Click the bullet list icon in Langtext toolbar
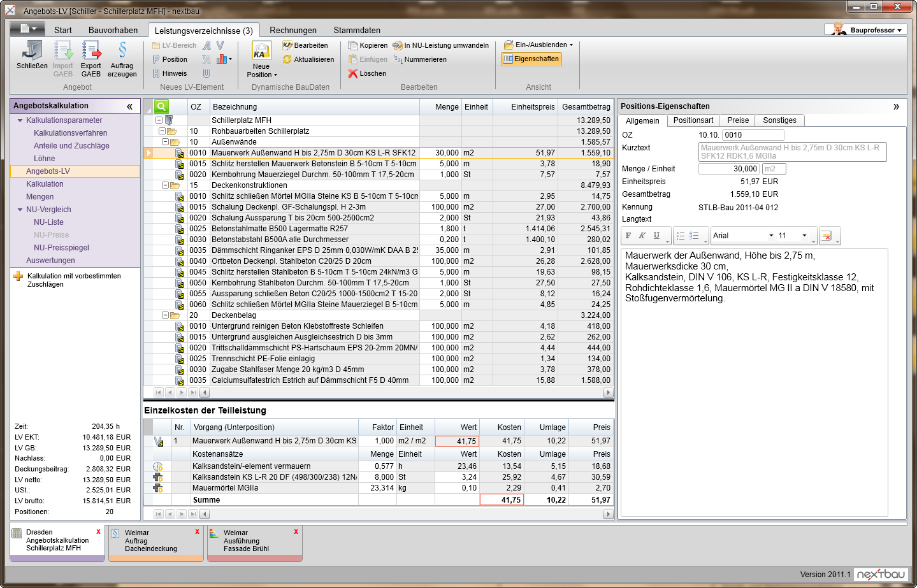Viewport: 917px width, 588px height. tap(681, 236)
